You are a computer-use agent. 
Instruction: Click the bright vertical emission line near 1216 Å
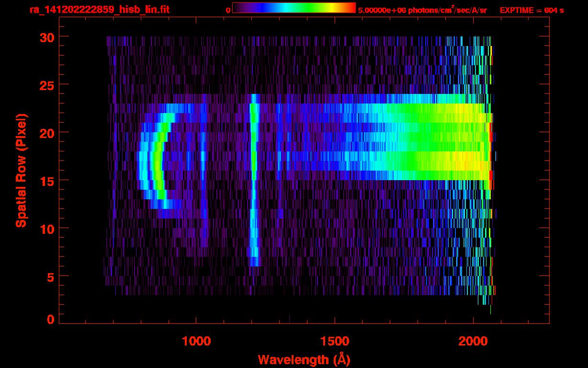click(254, 180)
